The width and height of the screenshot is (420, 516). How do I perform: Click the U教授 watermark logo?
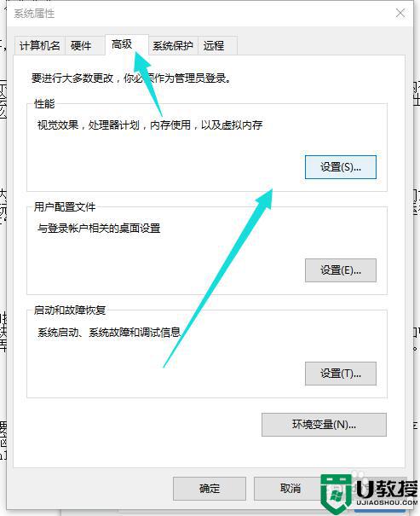pos(370,492)
